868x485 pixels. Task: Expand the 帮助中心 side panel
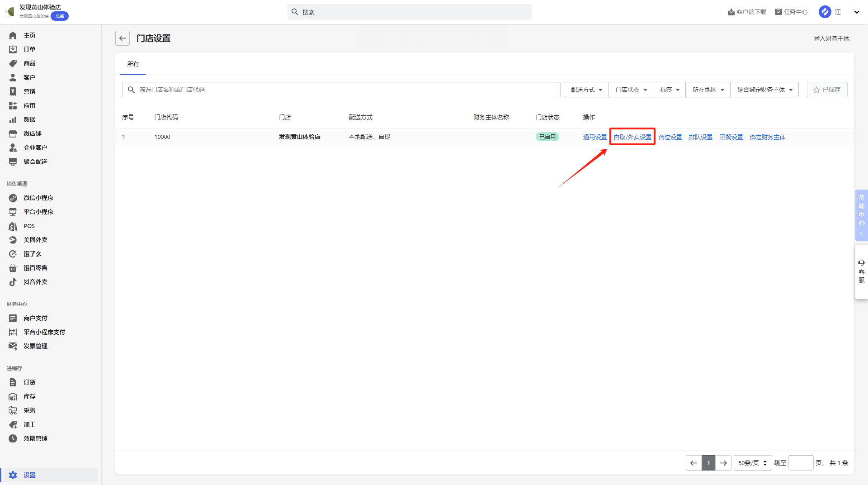862,215
